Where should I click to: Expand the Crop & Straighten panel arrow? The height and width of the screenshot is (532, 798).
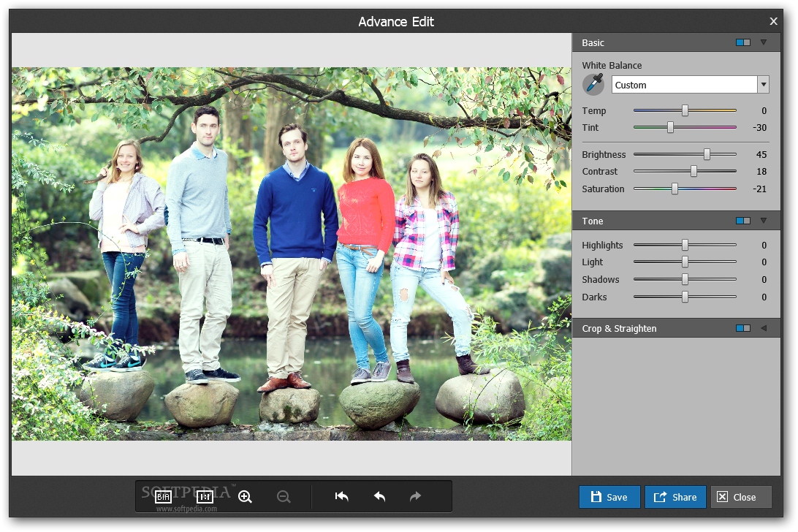tap(764, 329)
